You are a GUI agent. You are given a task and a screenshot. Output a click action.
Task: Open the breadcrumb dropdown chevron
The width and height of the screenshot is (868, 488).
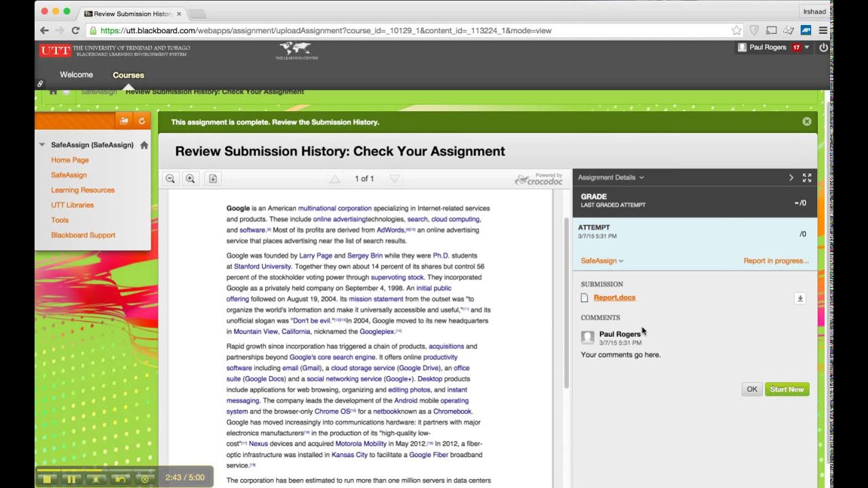(66, 91)
